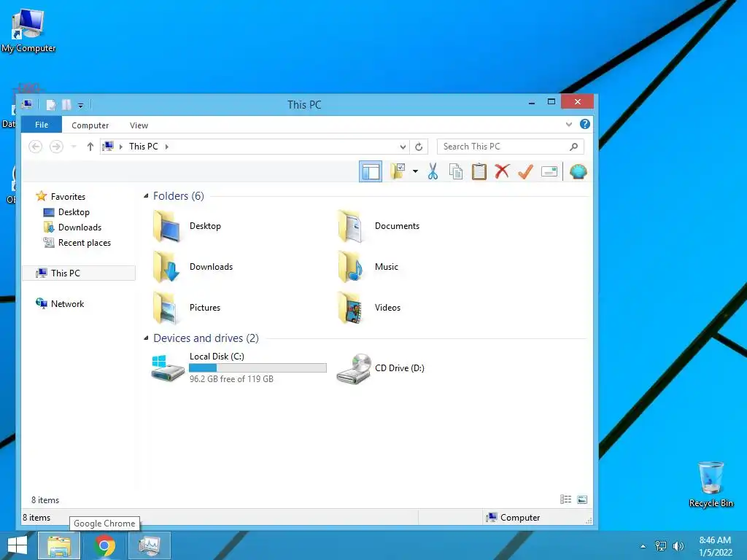Select the CD Drive (D:) icon
This screenshot has height=560, width=747.
(354, 368)
